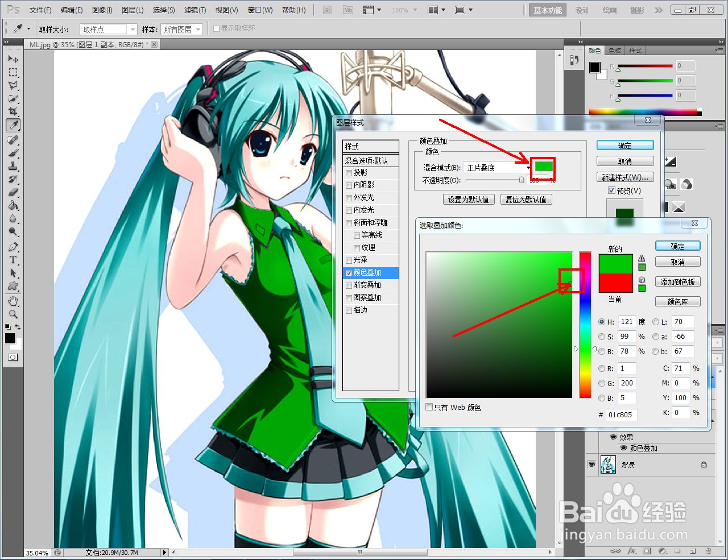Select the S saturation radio button
This screenshot has height=560, width=728.
click(x=602, y=337)
